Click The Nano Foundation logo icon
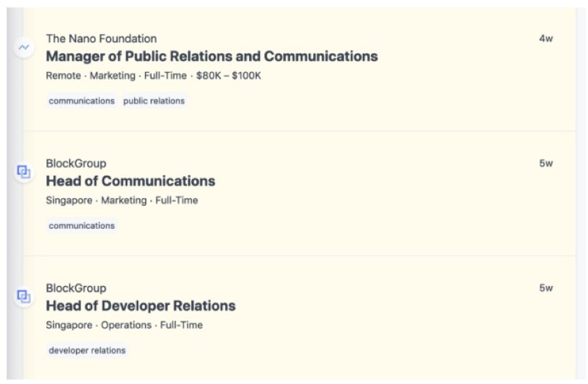The image size is (588, 384). pyautogui.click(x=24, y=47)
